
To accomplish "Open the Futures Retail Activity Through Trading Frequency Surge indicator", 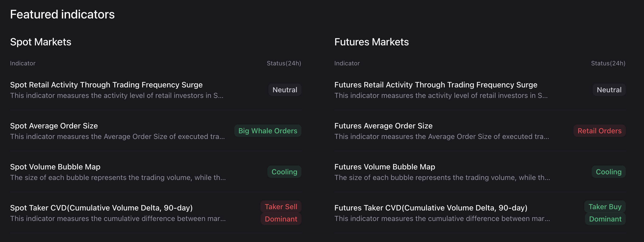I will [x=436, y=85].
